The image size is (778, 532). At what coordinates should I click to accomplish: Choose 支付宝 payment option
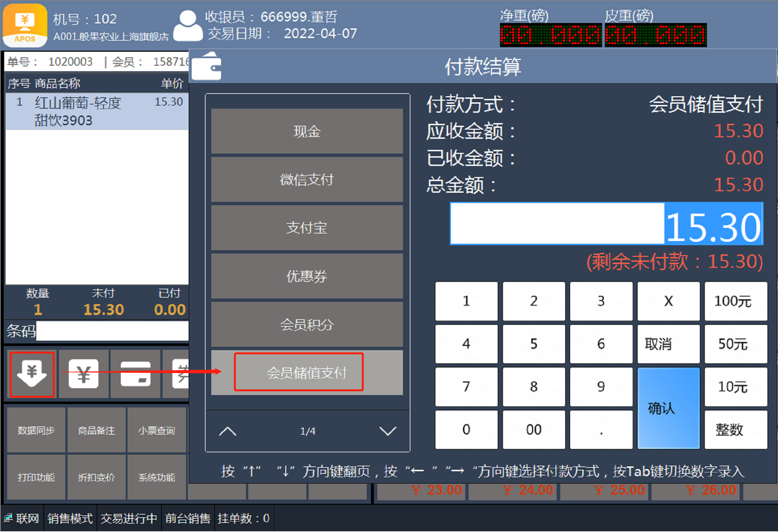click(x=307, y=228)
